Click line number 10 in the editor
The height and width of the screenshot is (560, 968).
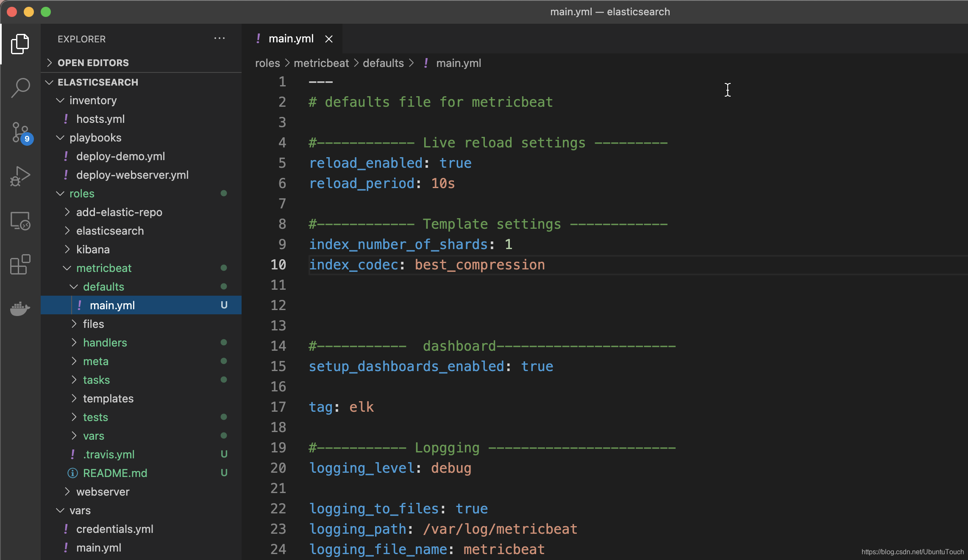pyautogui.click(x=278, y=264)
